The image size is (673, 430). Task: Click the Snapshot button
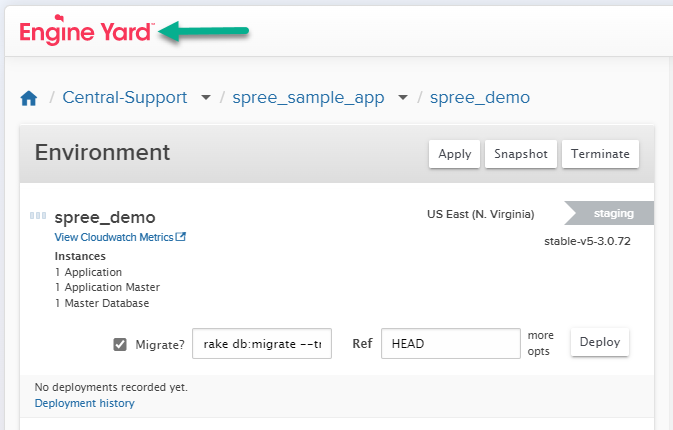click(x=521, y=154)
